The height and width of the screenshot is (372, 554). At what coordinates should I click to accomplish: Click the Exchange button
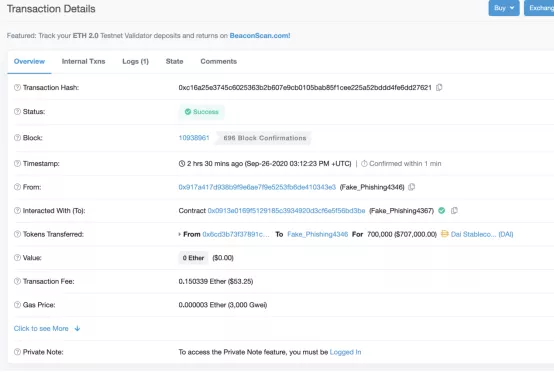click(x=539, y=8)
